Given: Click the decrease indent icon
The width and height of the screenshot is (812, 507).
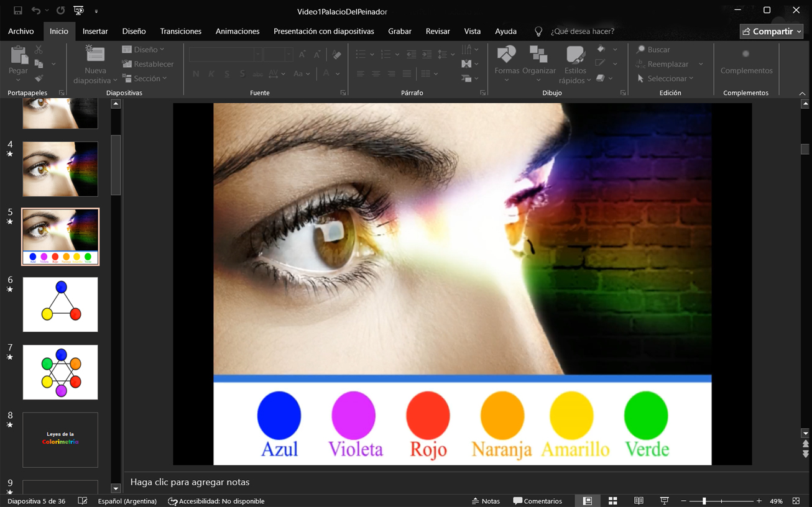Looking at the screenshot, I should point(412,55).
